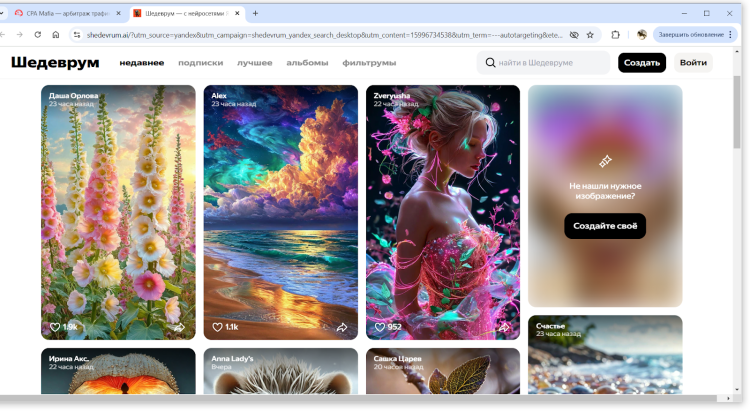
Task: Focus the найти в Шедевруме search field
Action: pyautogui.click(x=550, y=63)
